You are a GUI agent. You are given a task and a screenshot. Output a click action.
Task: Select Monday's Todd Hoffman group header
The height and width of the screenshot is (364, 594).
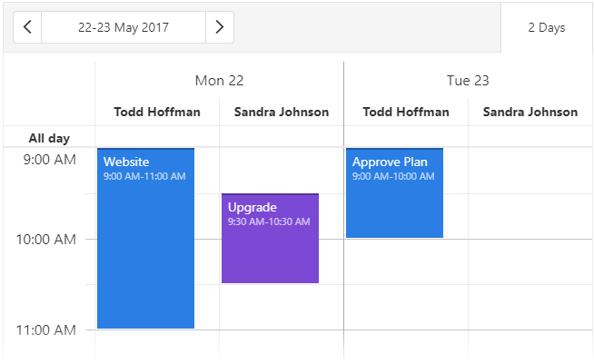[157, 113]
